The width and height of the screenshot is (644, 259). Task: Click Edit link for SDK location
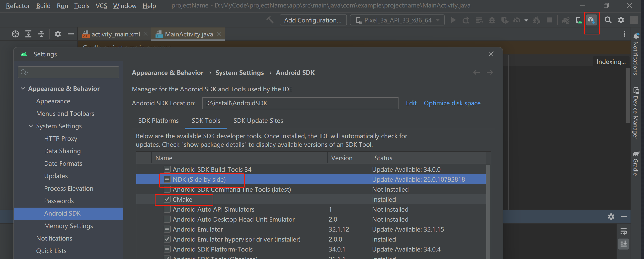pos(411,103)
